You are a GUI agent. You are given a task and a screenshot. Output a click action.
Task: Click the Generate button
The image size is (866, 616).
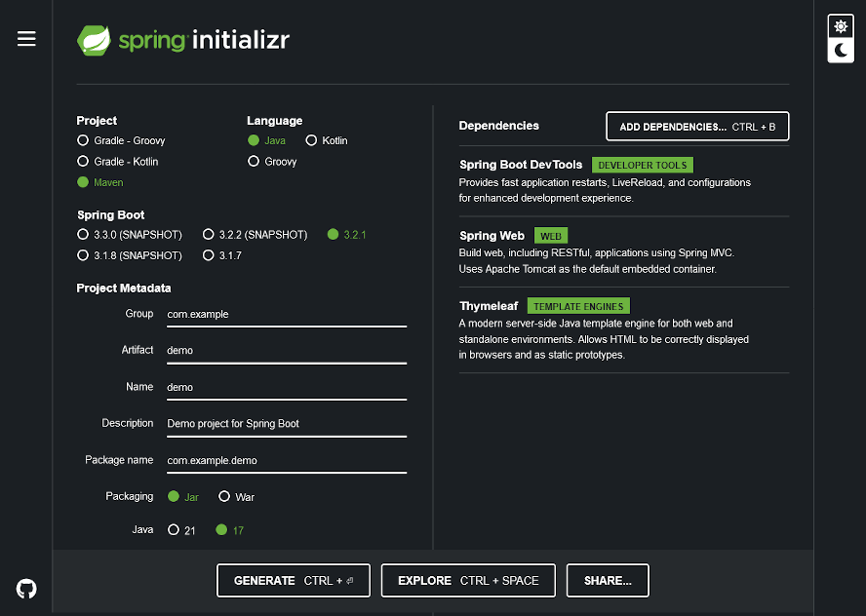point(294,581)
